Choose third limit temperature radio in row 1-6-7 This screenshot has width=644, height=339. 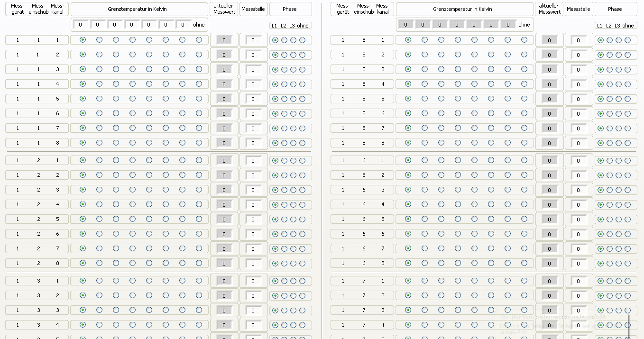tap(441, 248)
